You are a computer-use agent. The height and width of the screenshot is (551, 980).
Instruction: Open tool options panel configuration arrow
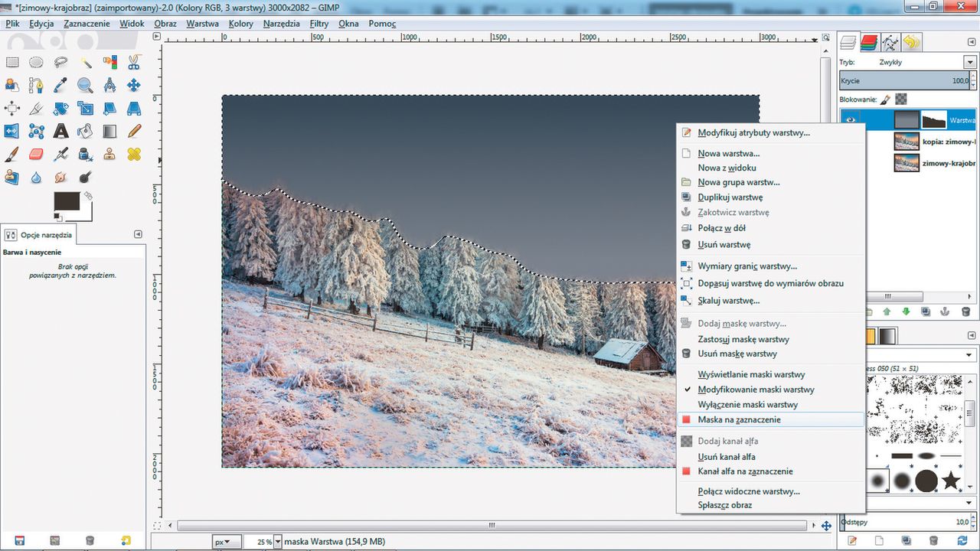click(138, 234)
